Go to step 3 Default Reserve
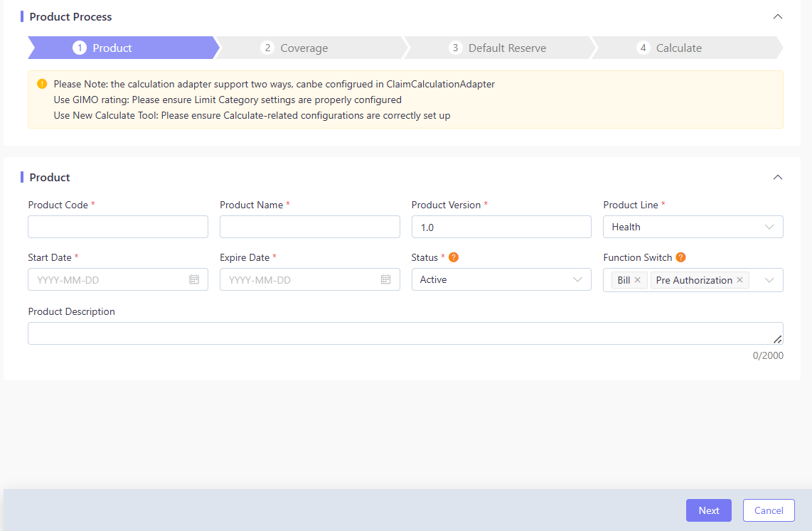The width and height of the screenshot is (812, 531). (501, 48)
